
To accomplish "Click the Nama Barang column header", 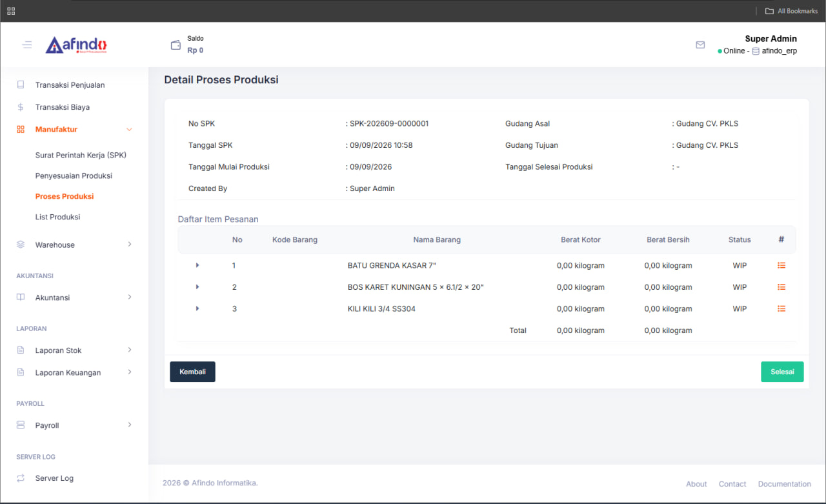I will pyautogui.click(x=437, y=239).
